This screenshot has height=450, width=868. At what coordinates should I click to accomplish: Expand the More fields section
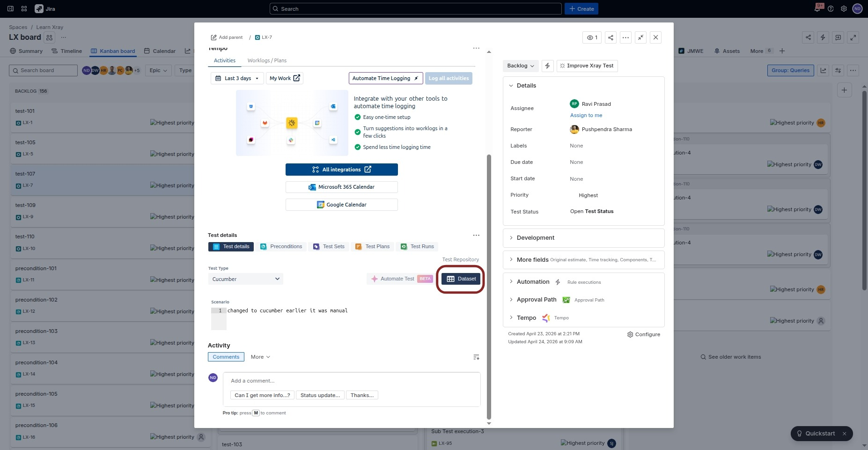(511, 260)
